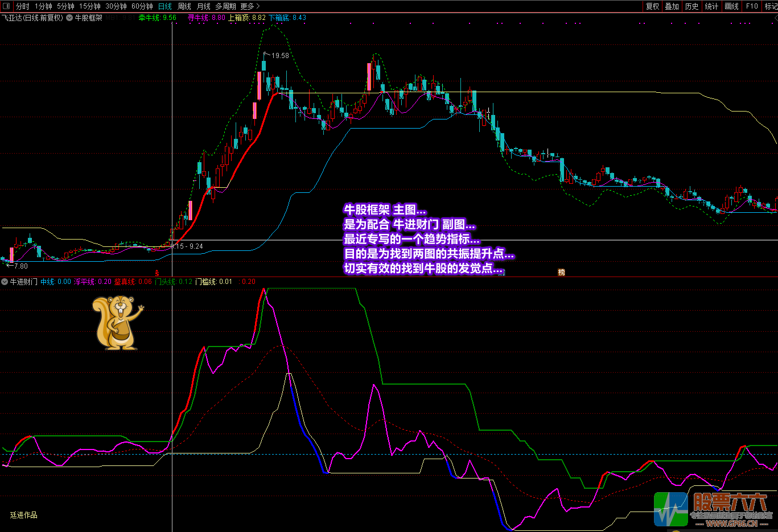Image resolution: width=778 pixels, height=532 pixels.
Task: Expand the 更多 periods menu
Action: click(250, 6)
